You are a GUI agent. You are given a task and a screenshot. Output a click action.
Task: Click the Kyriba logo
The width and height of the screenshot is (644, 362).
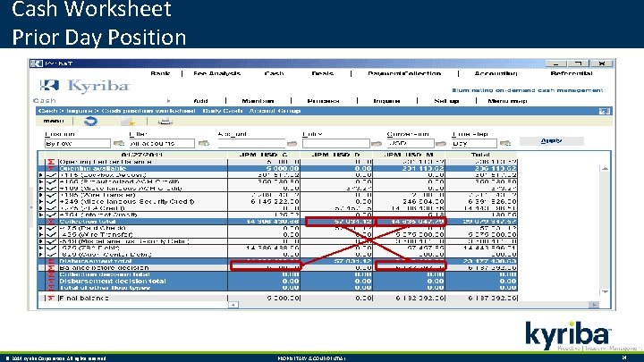86,86
